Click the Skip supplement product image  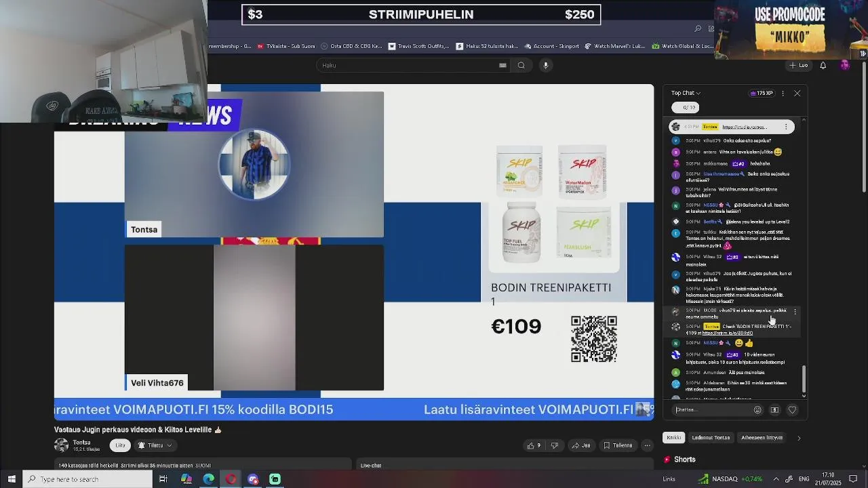pyautogui.click(x=554, y=204)
